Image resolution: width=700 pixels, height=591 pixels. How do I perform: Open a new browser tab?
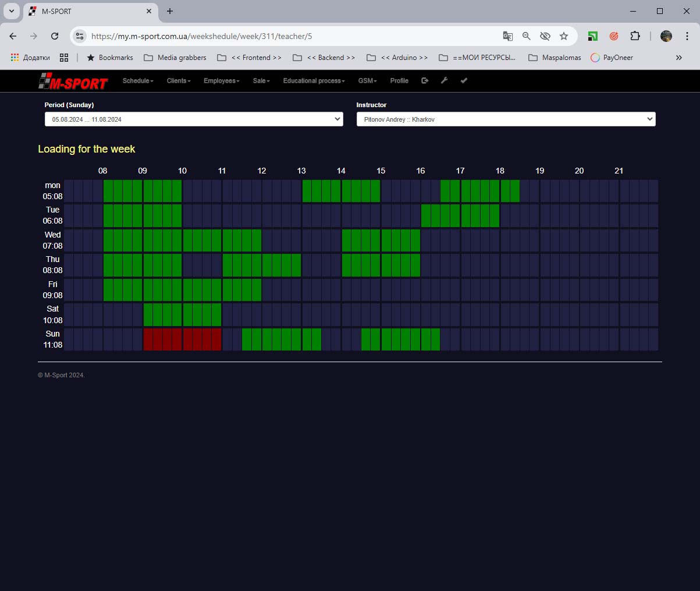click(170, 11)
